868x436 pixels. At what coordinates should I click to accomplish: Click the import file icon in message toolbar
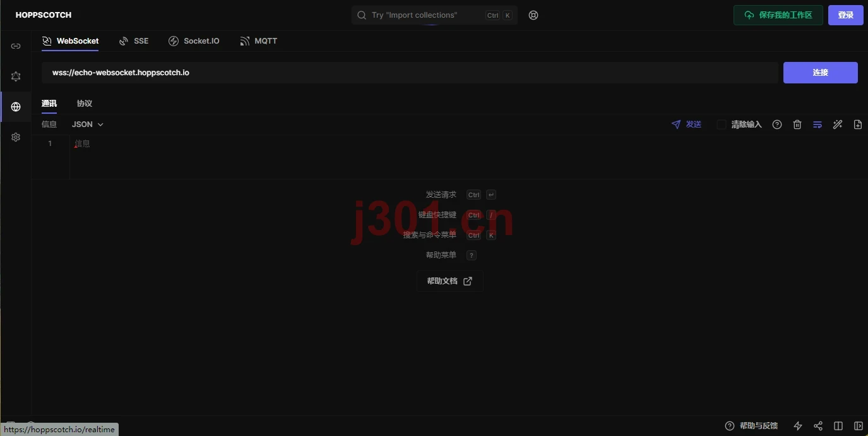point(858,124)
